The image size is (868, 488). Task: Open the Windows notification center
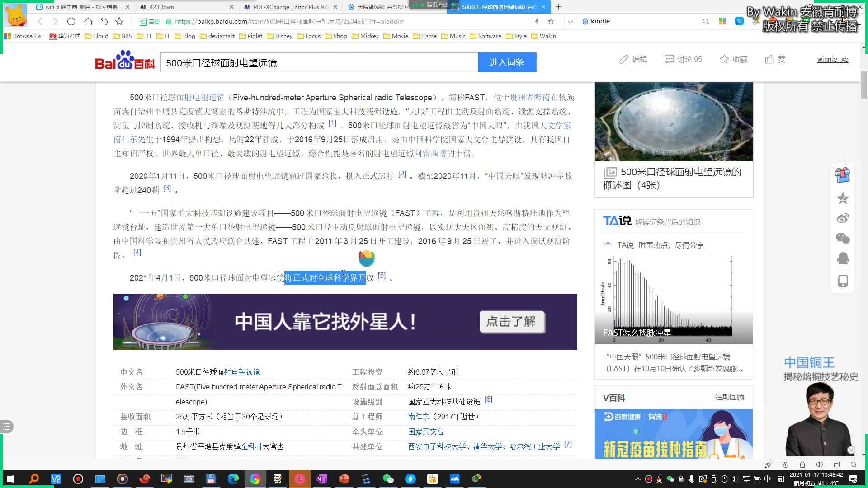pyautogui.click(x=853, y=479)
